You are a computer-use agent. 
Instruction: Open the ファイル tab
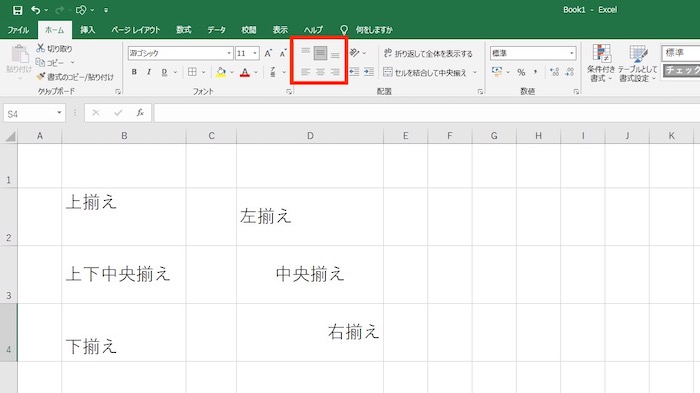click(x=18, y=30)
